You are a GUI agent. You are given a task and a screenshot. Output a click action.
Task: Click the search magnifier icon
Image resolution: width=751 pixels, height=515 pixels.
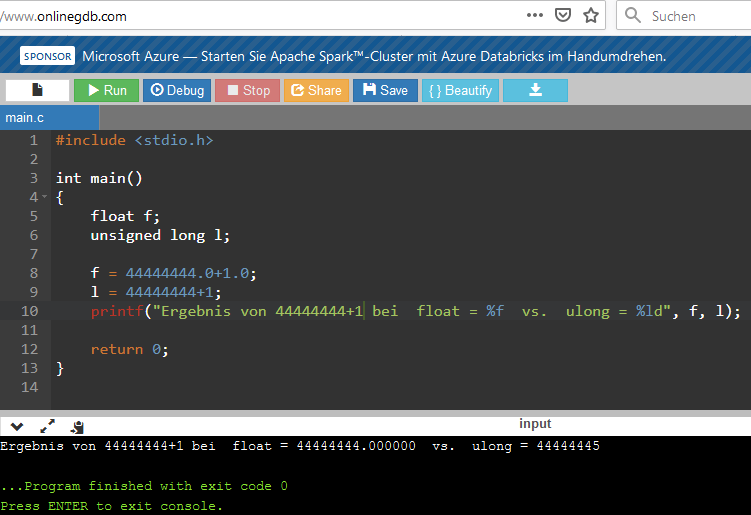[x=633, y=15]
